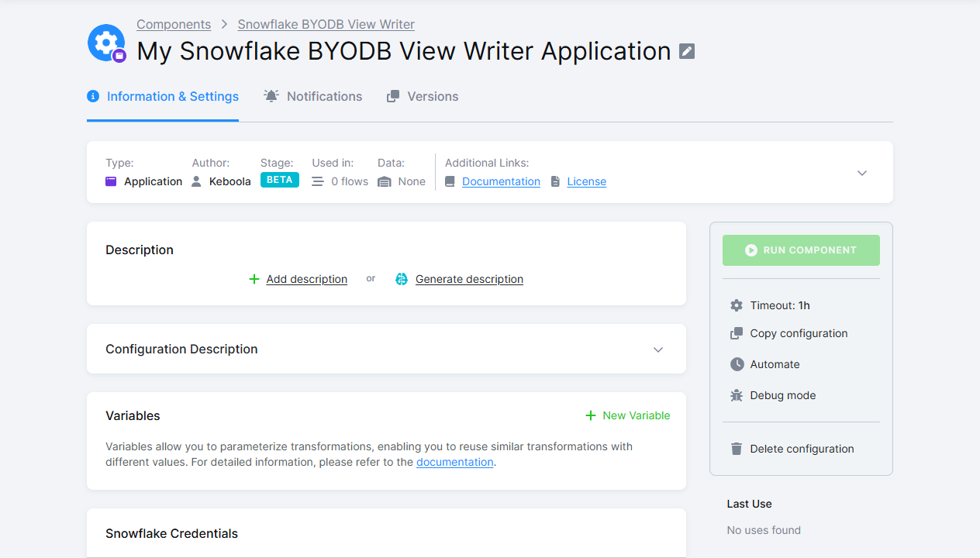Click the License document icon
The image size is (980, 558).
[x=555, y=181]
